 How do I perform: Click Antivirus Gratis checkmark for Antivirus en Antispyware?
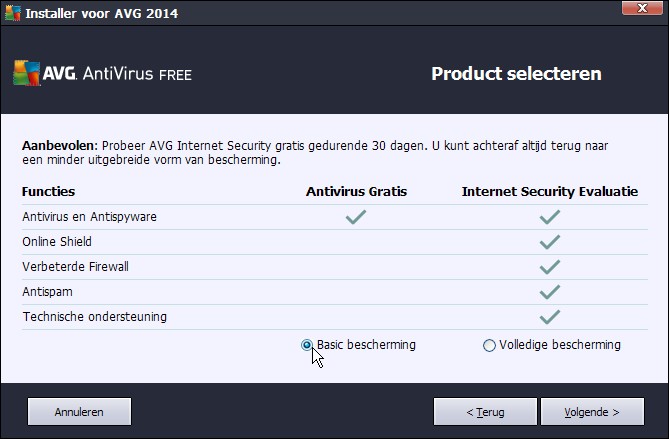tap(356, 217)
